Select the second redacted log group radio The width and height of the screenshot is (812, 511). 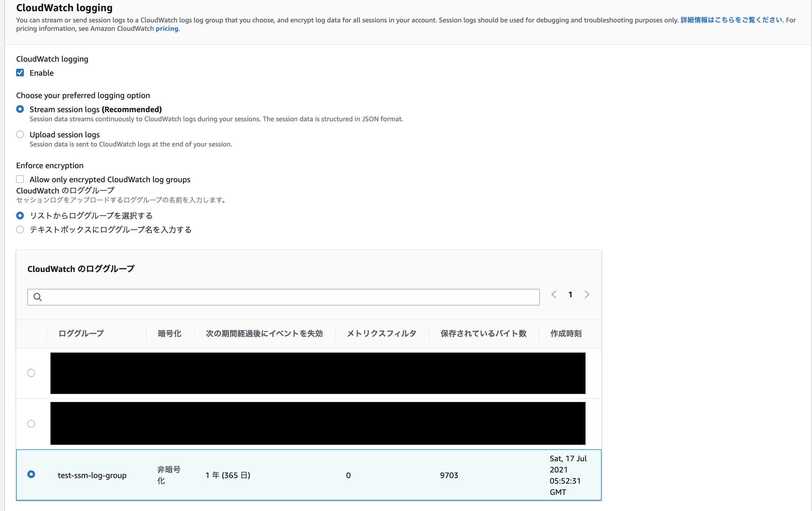(31, 424)
